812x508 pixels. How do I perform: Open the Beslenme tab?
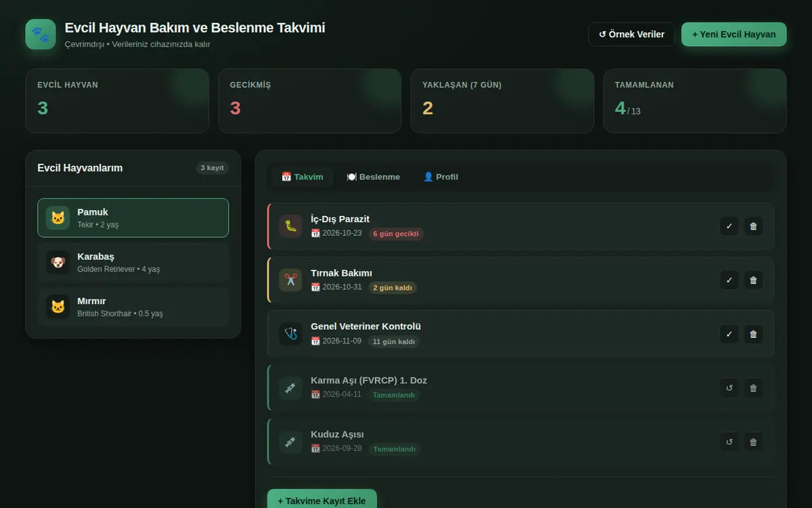pos(374,177)
